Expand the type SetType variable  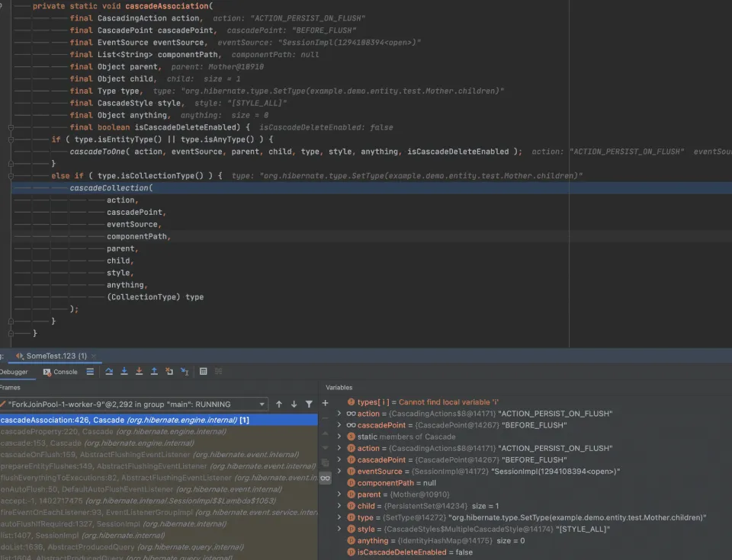click(339, 517)
